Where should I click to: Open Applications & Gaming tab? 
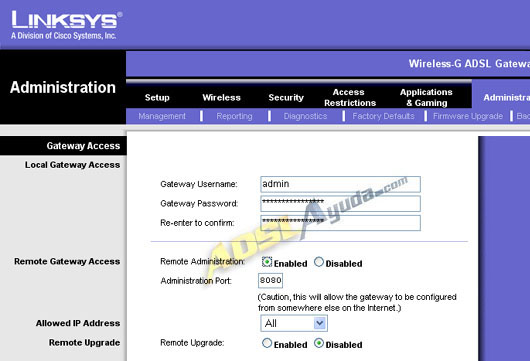[x=426, y=97]
